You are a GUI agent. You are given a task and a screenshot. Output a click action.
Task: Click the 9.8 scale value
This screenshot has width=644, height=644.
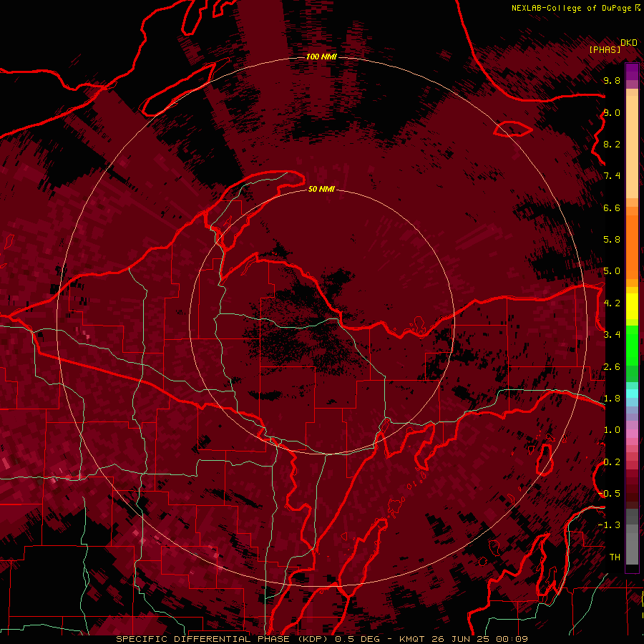pos(612,80)
